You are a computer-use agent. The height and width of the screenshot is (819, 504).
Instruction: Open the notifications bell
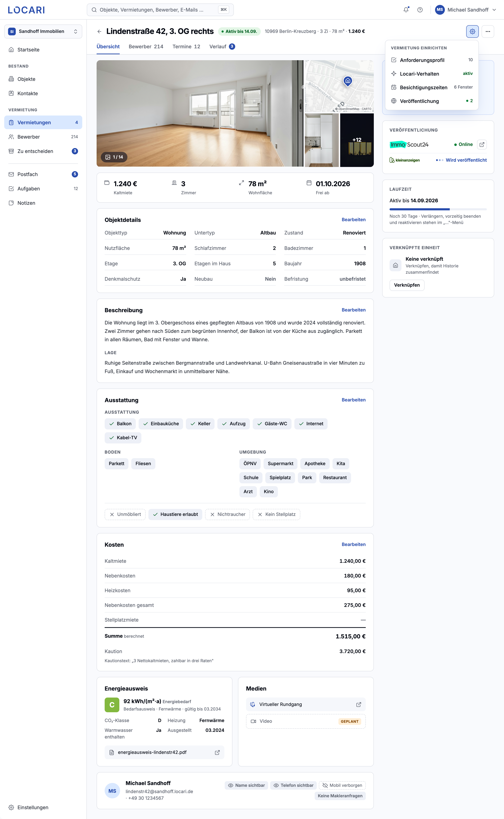click(x=406, y=10)
